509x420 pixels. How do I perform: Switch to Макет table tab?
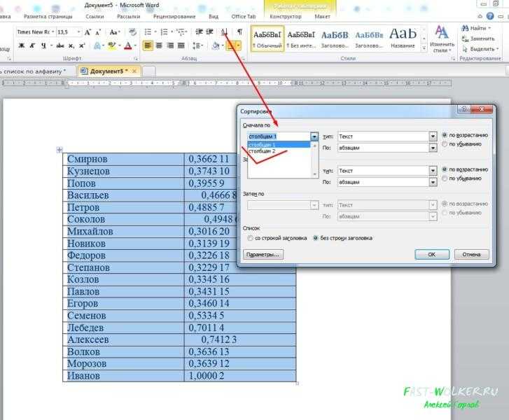point(322,16)
